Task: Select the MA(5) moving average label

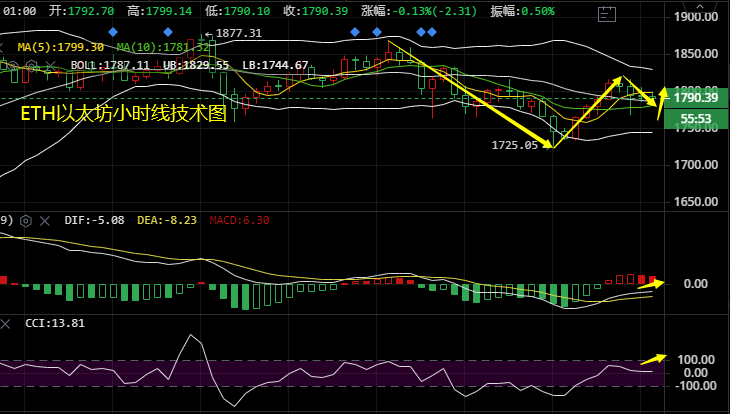Action: click(x=60, y=47)
